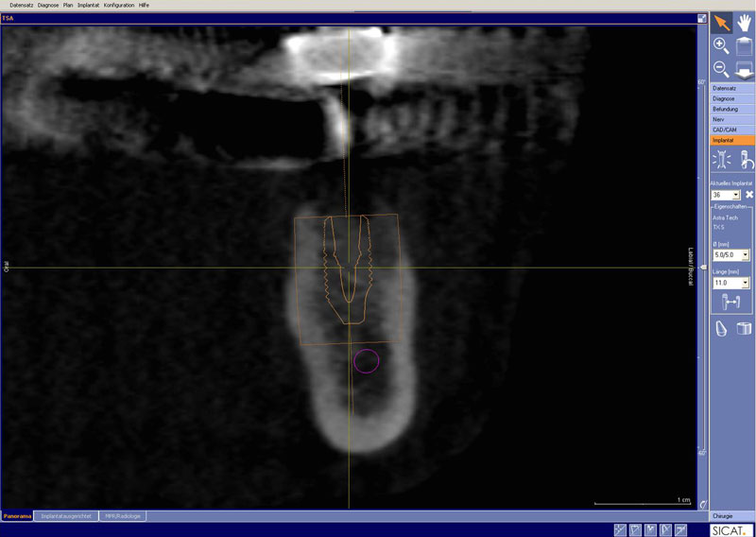Open the CAD/CAM workflow step

[x=725, y=130]
